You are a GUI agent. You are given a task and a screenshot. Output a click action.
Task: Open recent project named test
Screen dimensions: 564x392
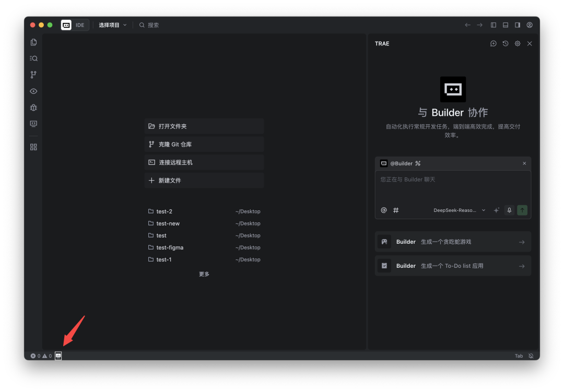point(204,235)
